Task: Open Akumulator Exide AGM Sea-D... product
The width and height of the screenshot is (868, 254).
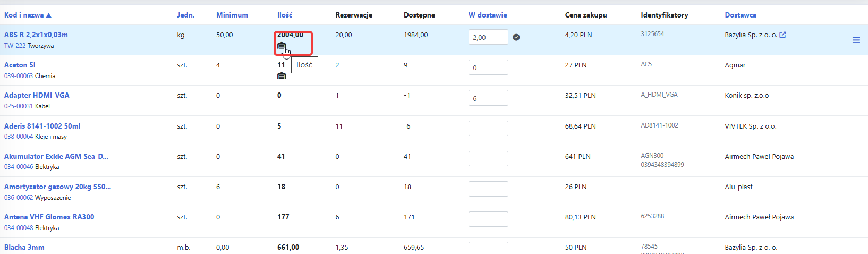Action: (x=56, y=156)
